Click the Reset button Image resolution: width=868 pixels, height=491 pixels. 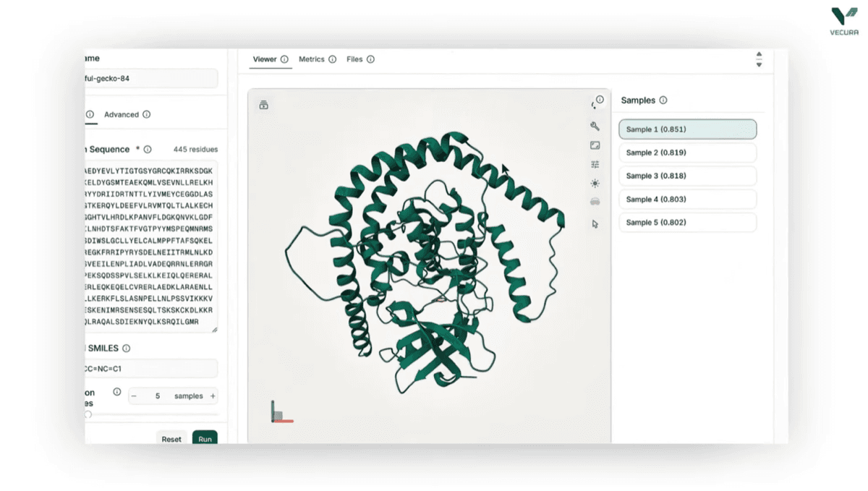(171, 438)
